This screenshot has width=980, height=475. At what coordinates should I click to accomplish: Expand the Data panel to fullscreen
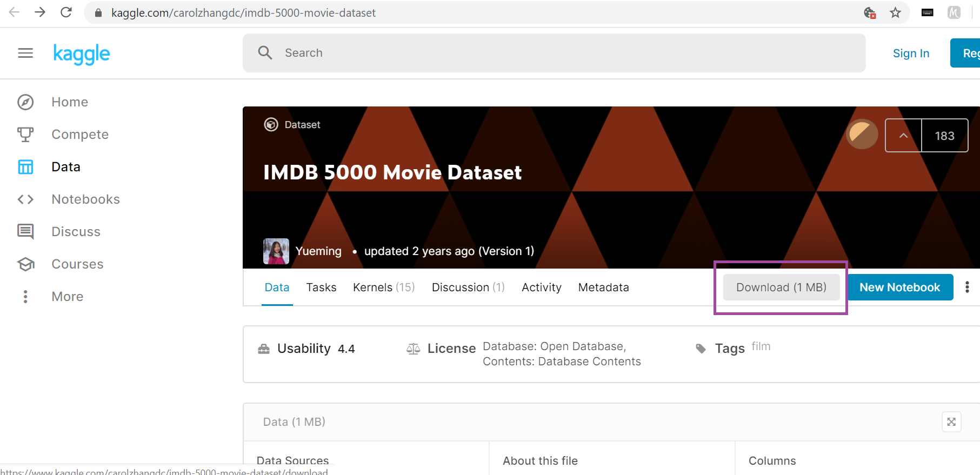pos(951,422)
